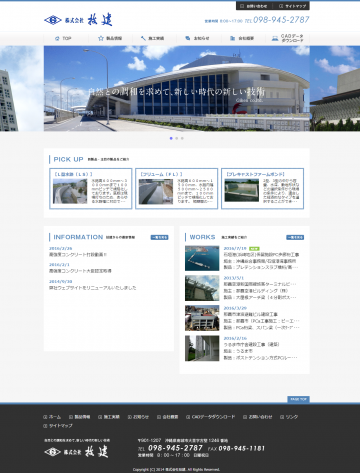Click サイトマップ in the top dark bar
The height and width of the screenshot is (473, 360).
tap(292, 6)
